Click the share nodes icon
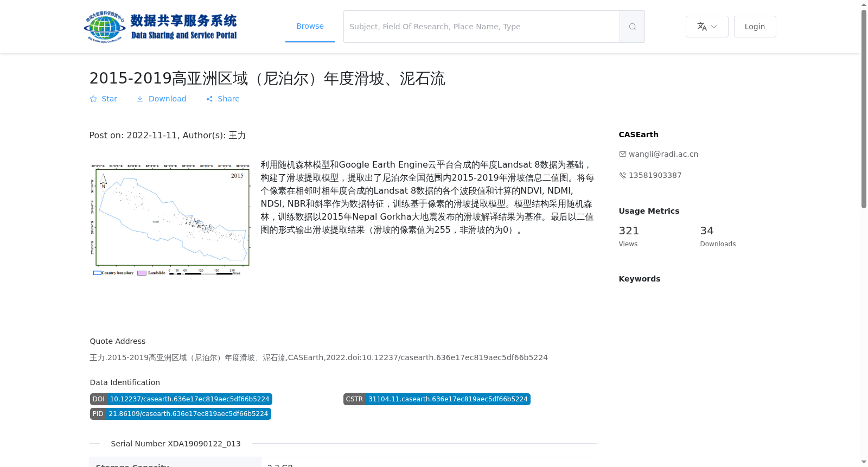 (209, 99)
